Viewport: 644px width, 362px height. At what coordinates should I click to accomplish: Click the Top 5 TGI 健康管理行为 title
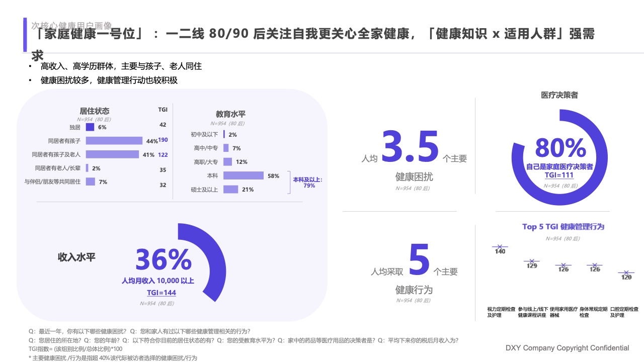[x=562, y=227]
